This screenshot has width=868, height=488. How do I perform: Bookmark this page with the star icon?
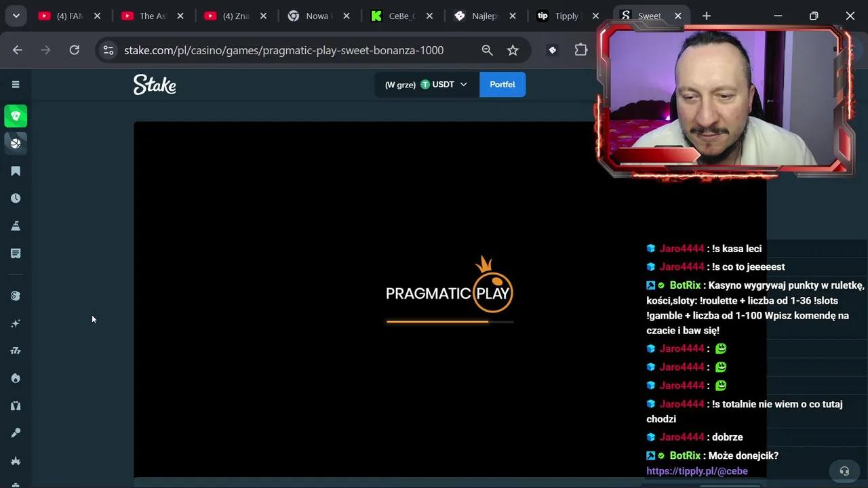513,50
